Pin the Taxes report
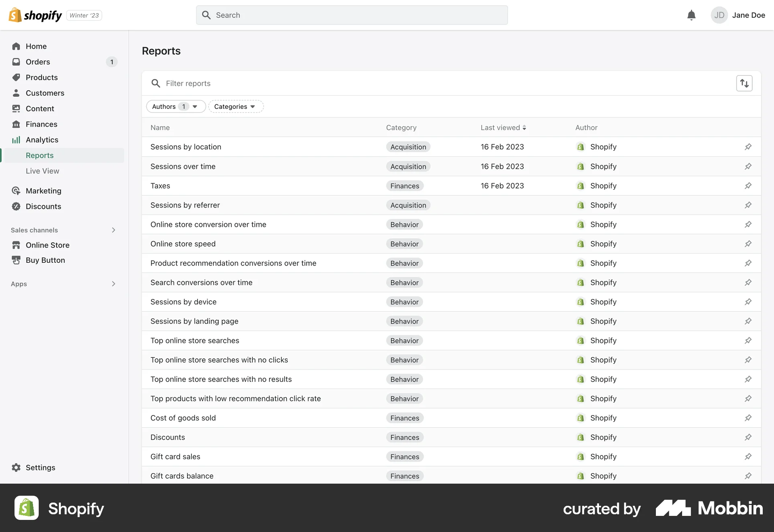The height and width of the screenshot is (532, 774). tap(748, 186)
